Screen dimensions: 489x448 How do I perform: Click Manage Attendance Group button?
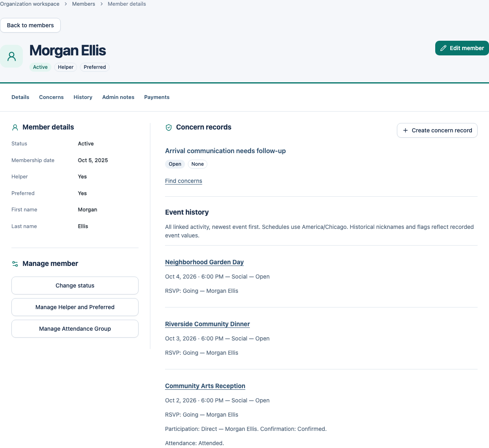pos(75,329)
